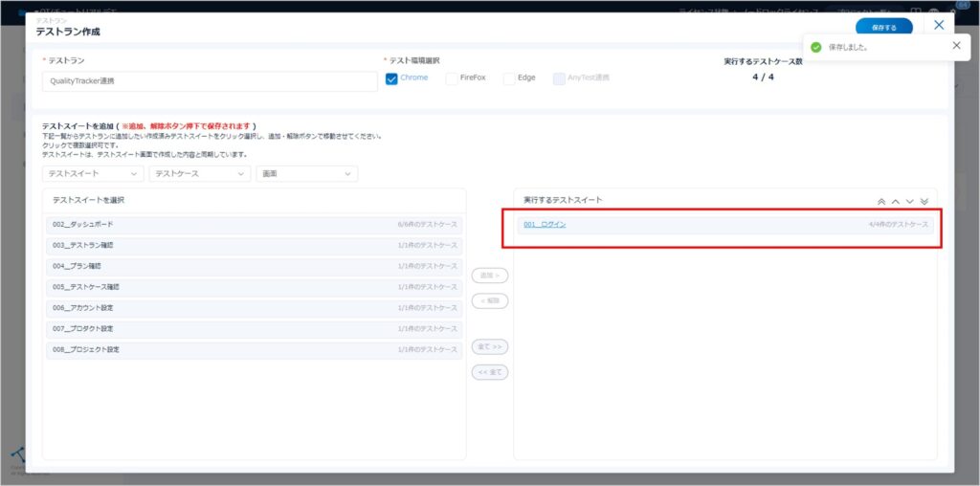Tick the Edge test environment checkbox
The height and width of the screenshot is (486, 980).
(509, 78)
